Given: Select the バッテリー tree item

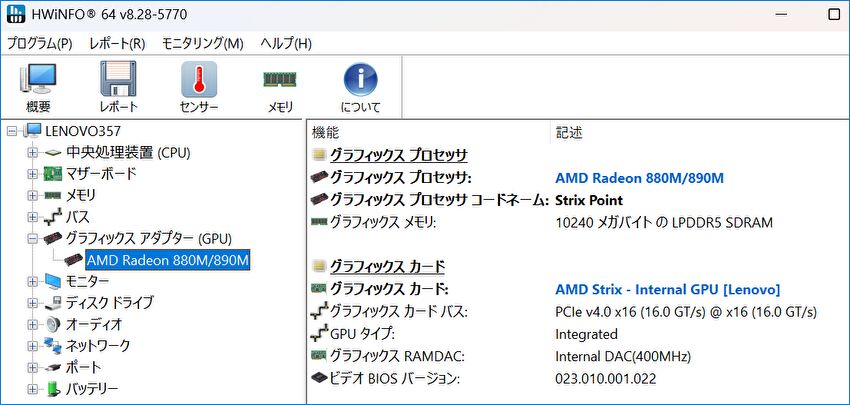Looking at the screenshot, I should [92, 389].
